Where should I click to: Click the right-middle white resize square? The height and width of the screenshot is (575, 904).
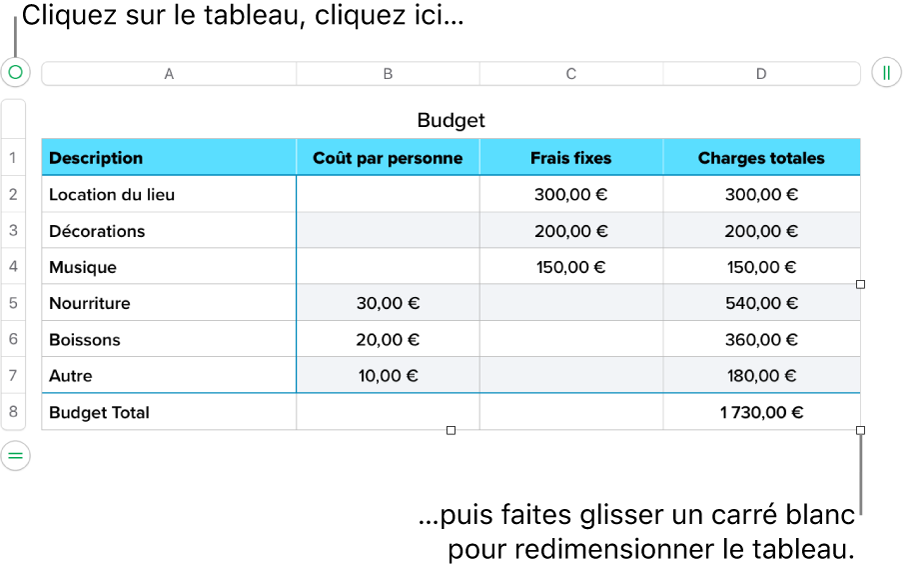860,285
